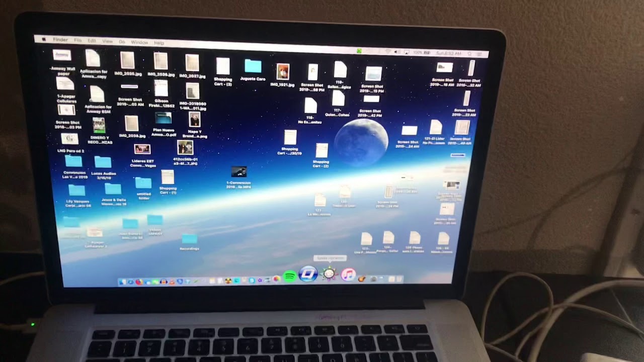The height and width of the screenshot is (362, 644).
Task: Select the IMG_2036.jpg file
Action: tap(160, 64)
